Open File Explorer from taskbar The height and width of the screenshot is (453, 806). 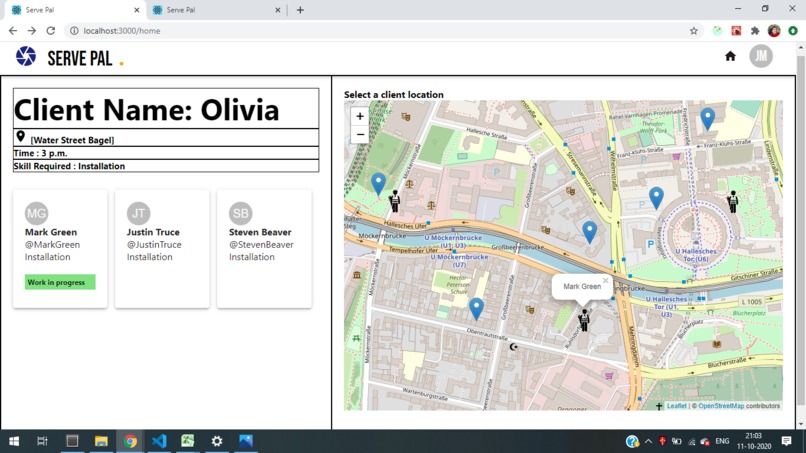click(x=101, y=441)
